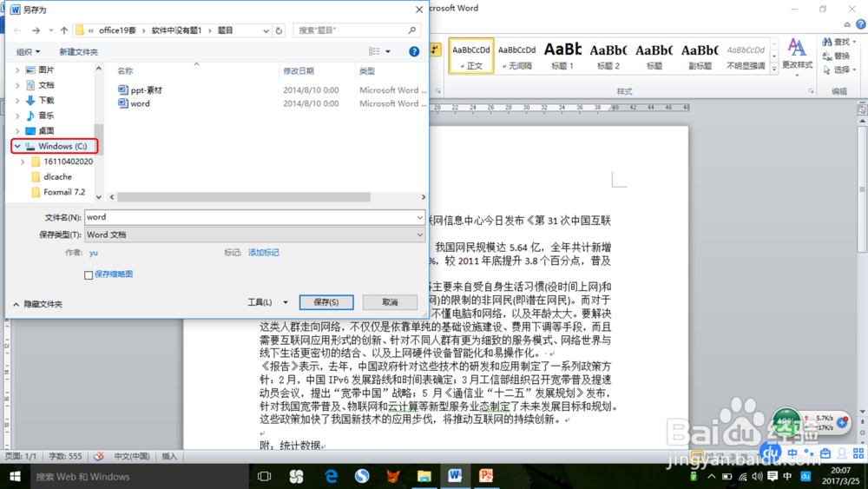Viewport: 868px width, 489px height.
Task: Open the 文件名 dropdown arrow
Action: [419, 217]
